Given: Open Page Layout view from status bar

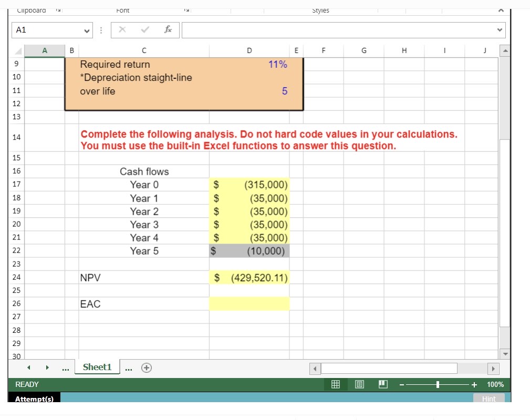Looking at the screenshot, I should click(359, 384).
